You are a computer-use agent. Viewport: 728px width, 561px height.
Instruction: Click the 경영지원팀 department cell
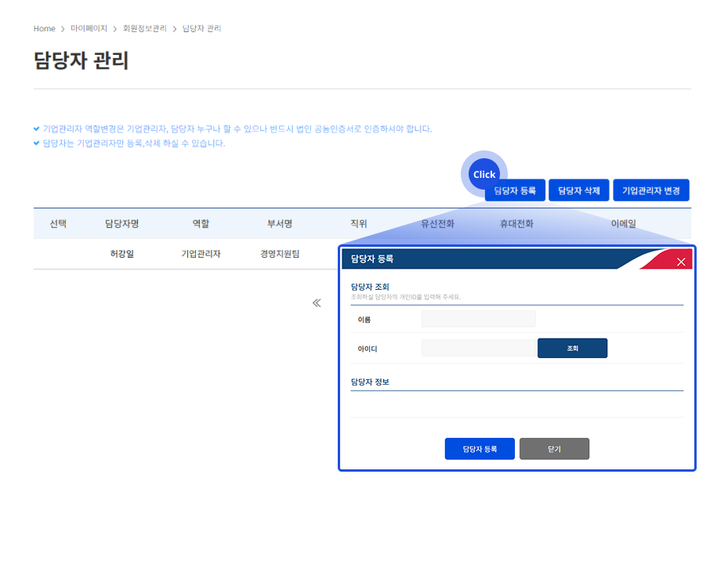point(280,254)
